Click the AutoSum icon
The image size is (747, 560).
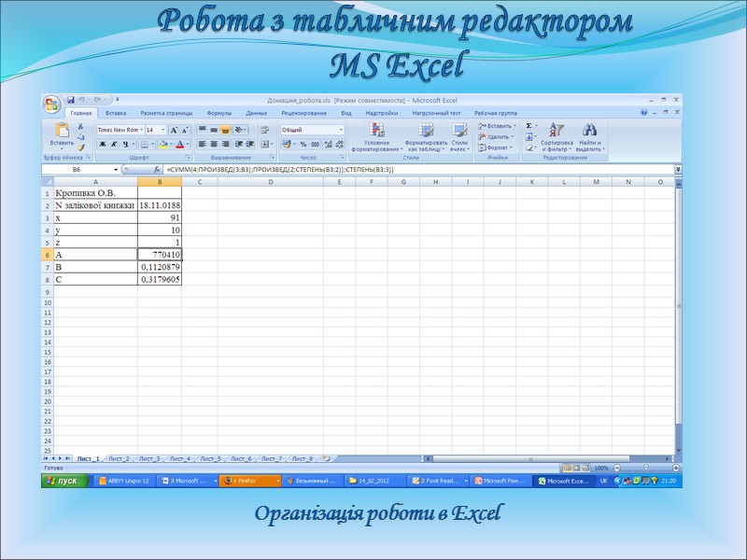(x=529, y=125)
